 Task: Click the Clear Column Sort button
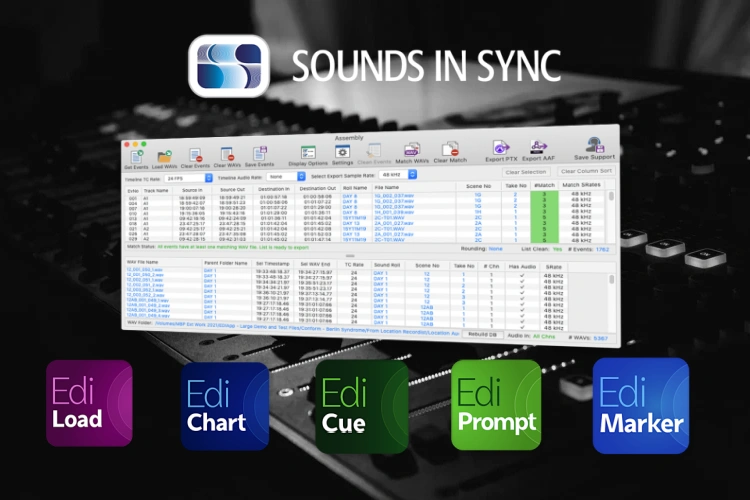click(x=586, y=171)
